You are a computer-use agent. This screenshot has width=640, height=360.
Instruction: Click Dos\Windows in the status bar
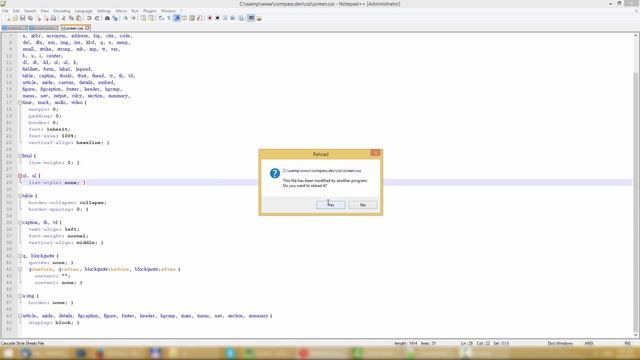point(560,343)
